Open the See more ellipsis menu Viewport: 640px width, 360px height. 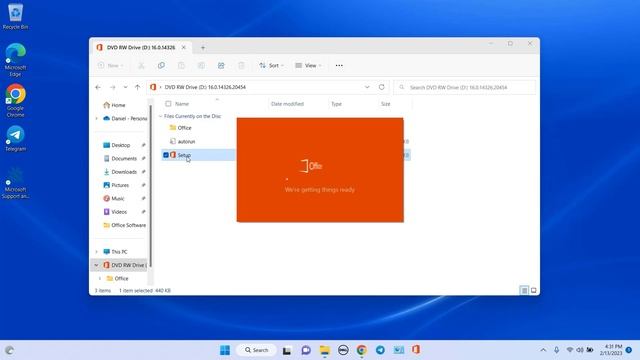tap(339, 65)
